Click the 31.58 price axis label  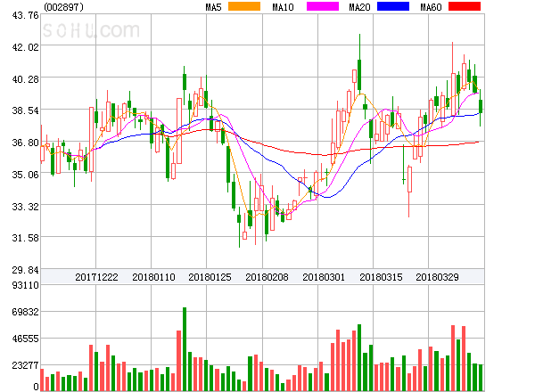click(26, 238)
